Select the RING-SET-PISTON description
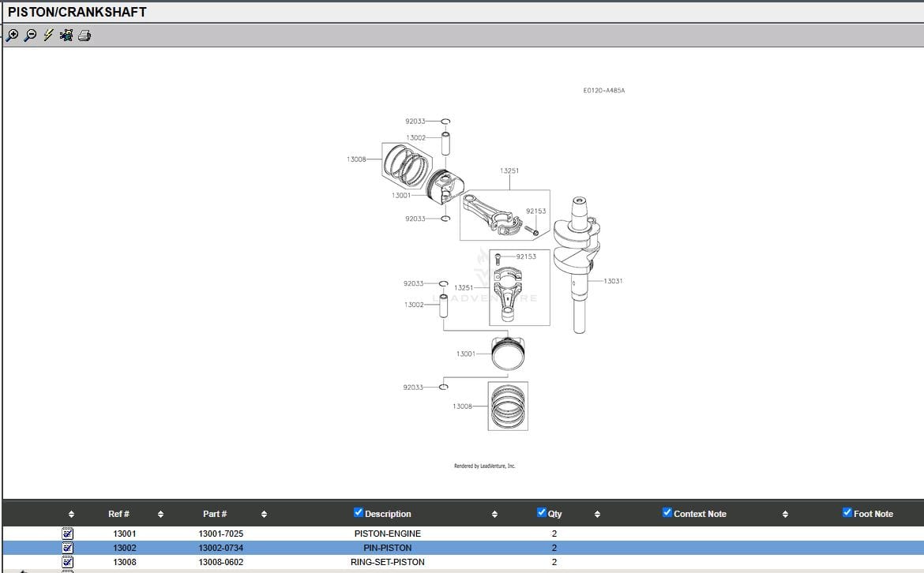Screen dimensions: 924x573 [x=387, y=562]
